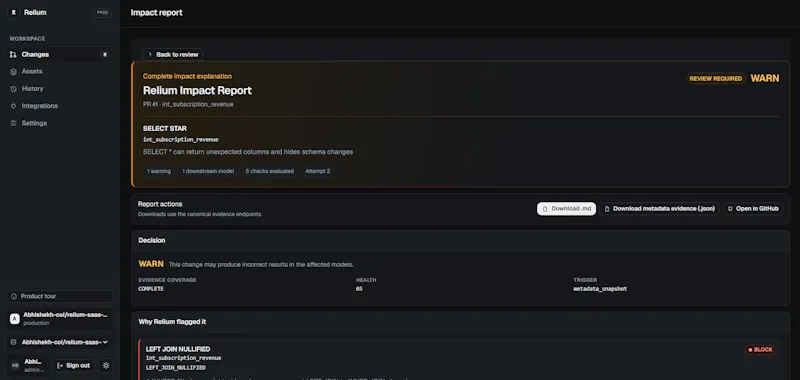This screenshot has height=380, width=800.
Task: Click the 'Relium Impact Report' heading
Action: pyautogui.click(x=197, y=91)
